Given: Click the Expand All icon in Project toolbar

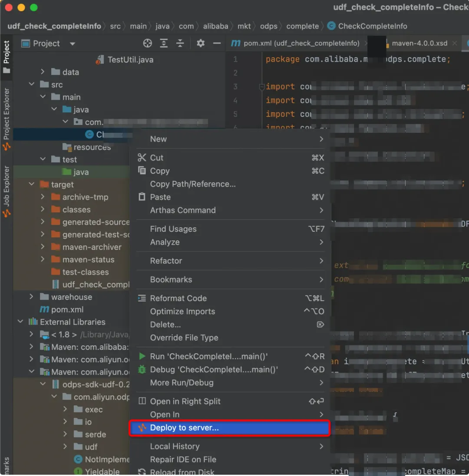Looking at the screenshot, I should (163, 43).
